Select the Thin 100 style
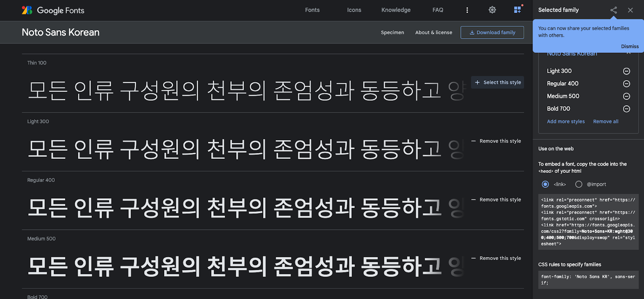This screenshot has height=299, width=644. tap(497, 82)
